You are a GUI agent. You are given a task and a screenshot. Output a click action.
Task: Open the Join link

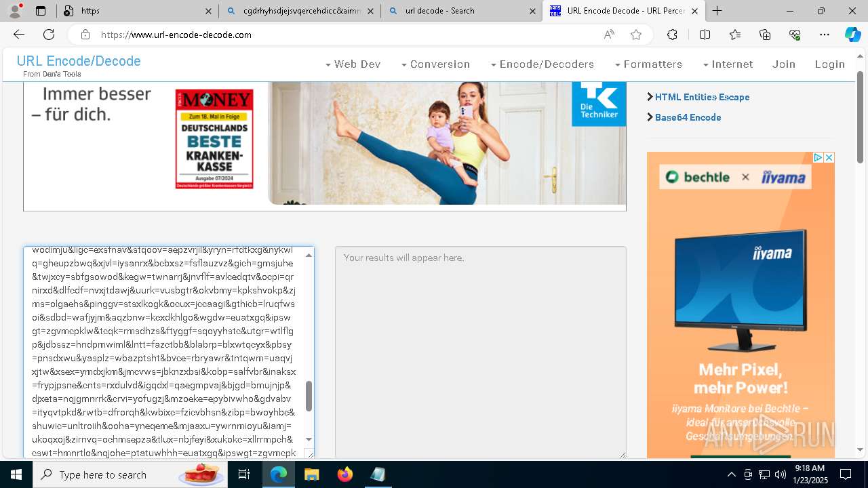(784, 64)
